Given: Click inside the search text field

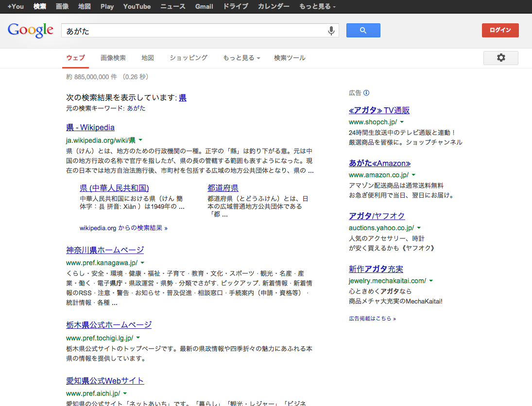Looking at the screenshot, I should tap(194, 31).
